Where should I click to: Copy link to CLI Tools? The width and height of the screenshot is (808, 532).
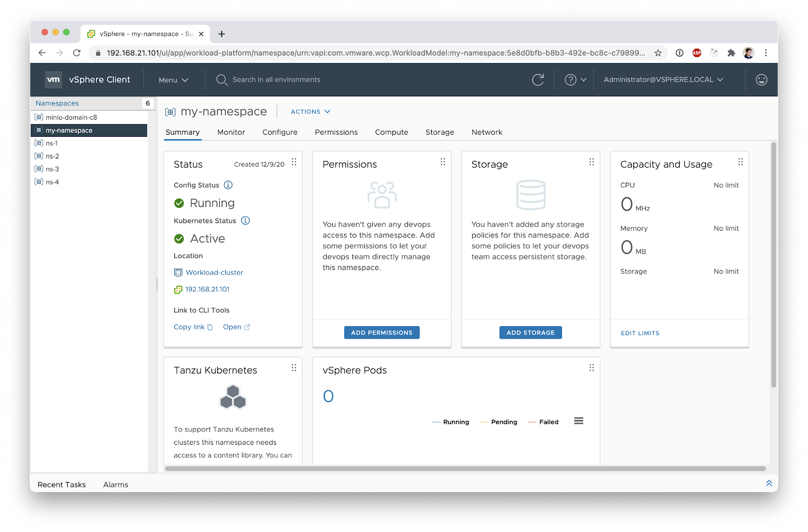click(x=193, y=327)
